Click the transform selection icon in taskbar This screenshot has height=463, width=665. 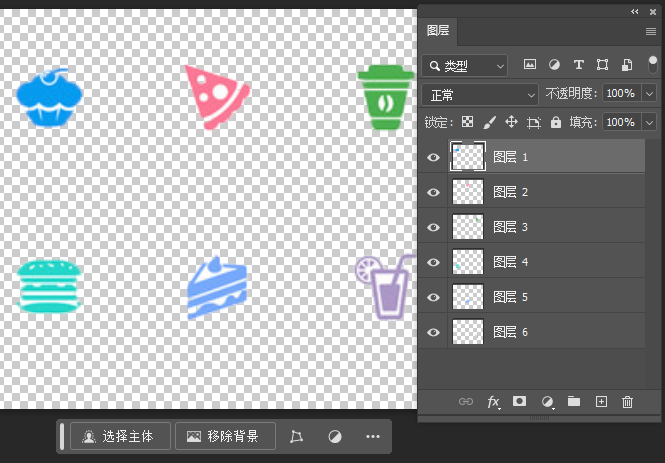(x=296, y=436)
